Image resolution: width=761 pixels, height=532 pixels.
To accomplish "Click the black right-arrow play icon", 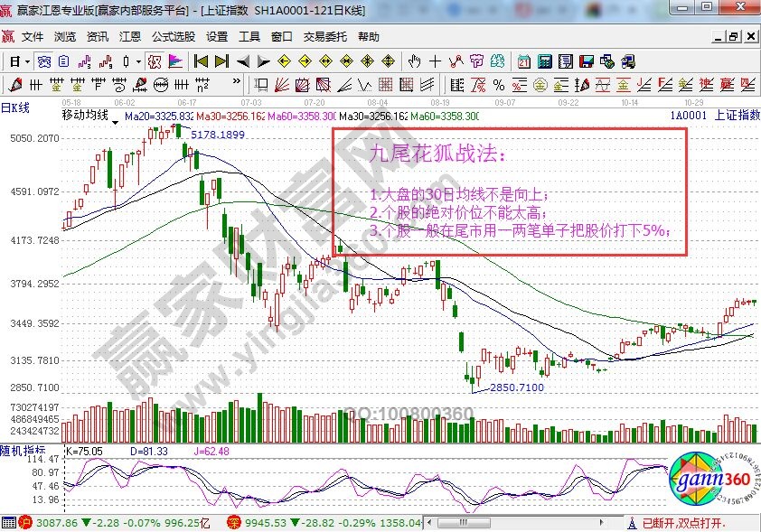I will [x=263, y=62].
